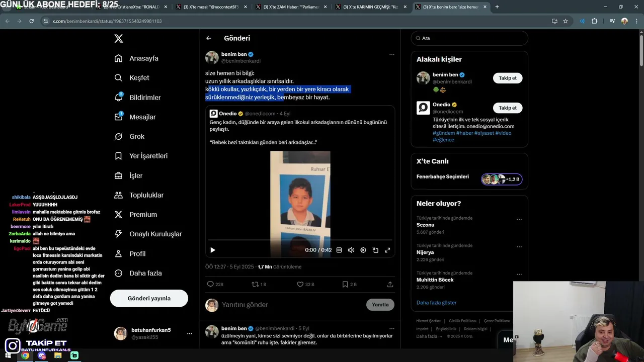This screenshot has height=362, width=644.
Task: Expand Daha fazla sidebar menu
Action: [138, 273]
